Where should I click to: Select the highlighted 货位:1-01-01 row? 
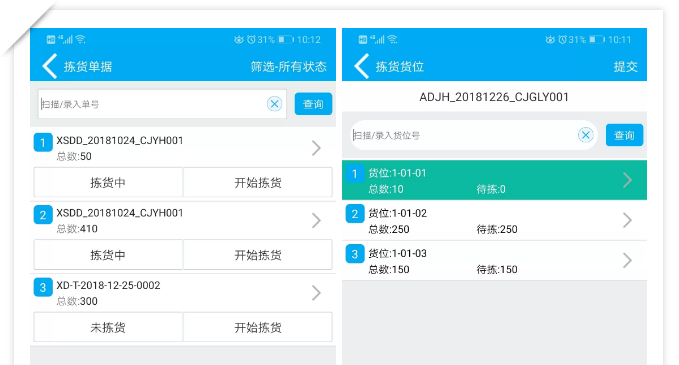click(x=494, y=180)
